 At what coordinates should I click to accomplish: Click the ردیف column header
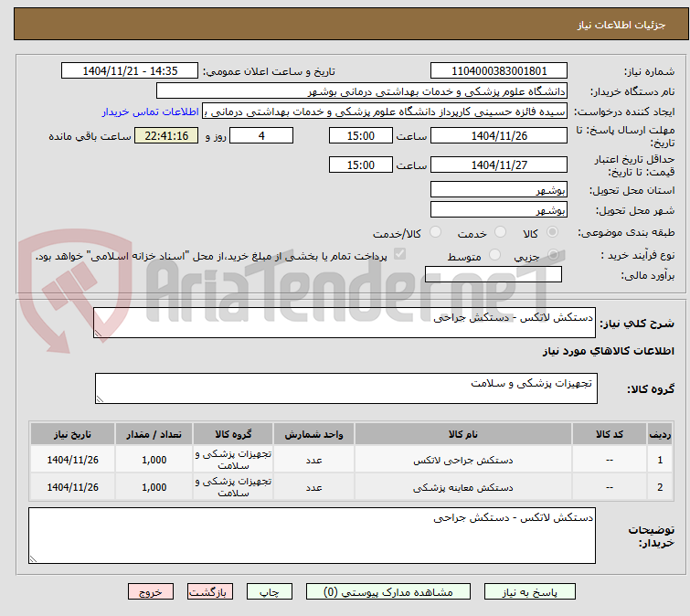pyautogui.click(x=660, y=434)
